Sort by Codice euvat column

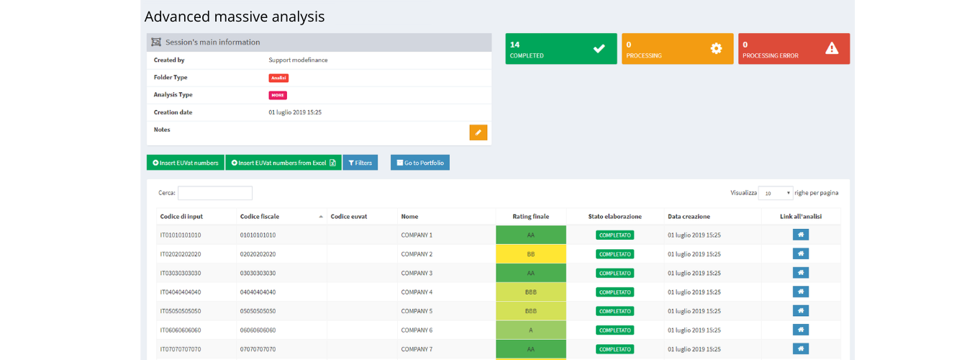tap(363, 216)
